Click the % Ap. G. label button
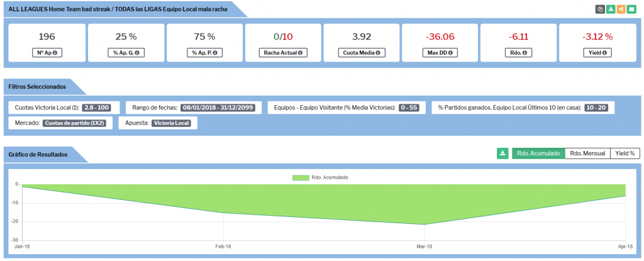The image size is (644, 261). [x=126, y=53]
